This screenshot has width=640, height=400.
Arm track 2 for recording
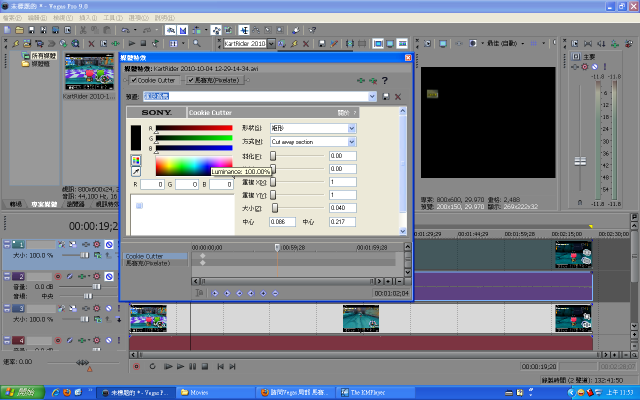point(58,277)
